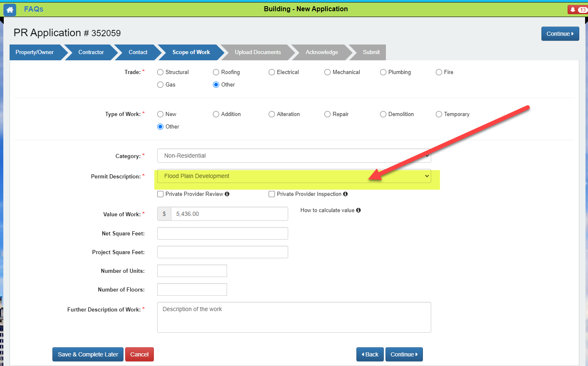Click info icon beside Private Provider Review

pyautogui.click(x=227, y=194)
